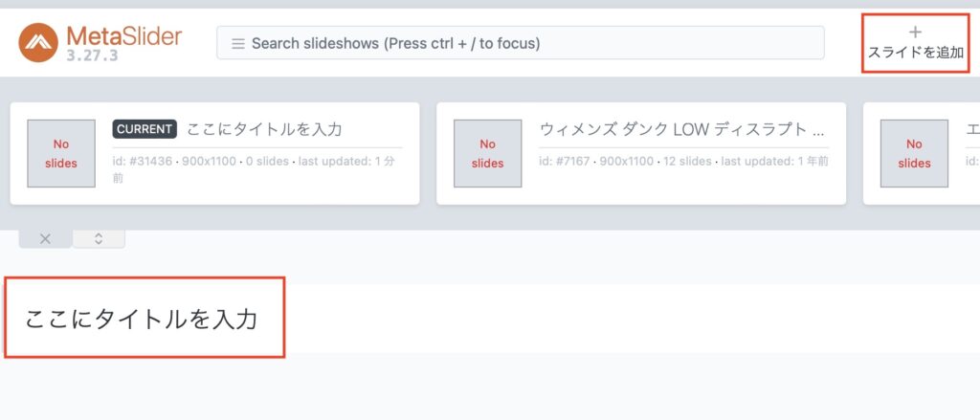The width and height of the screenshot is (980, 420).
Task: Select the third card's No slides thumbnail
Action: coord(914,154)
